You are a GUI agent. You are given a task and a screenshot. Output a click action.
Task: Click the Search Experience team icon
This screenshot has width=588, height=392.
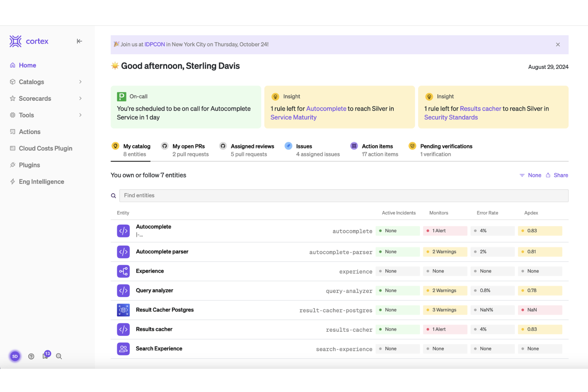click(123, 349)
